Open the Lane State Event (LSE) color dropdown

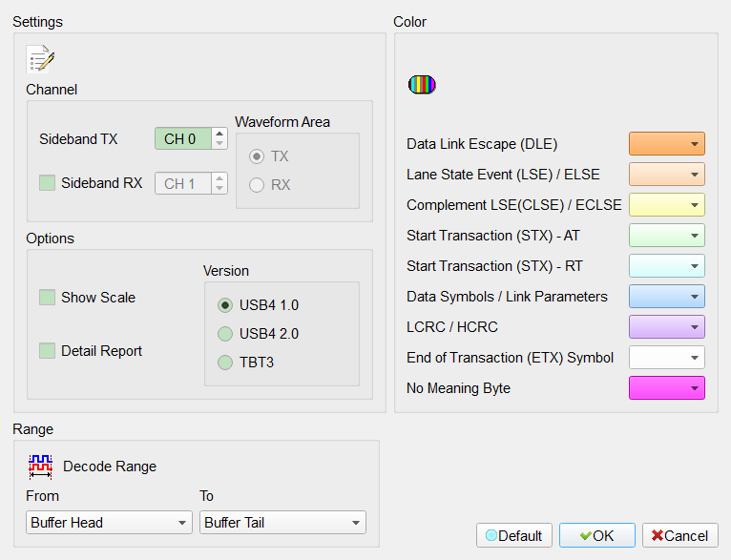(667, 175)
